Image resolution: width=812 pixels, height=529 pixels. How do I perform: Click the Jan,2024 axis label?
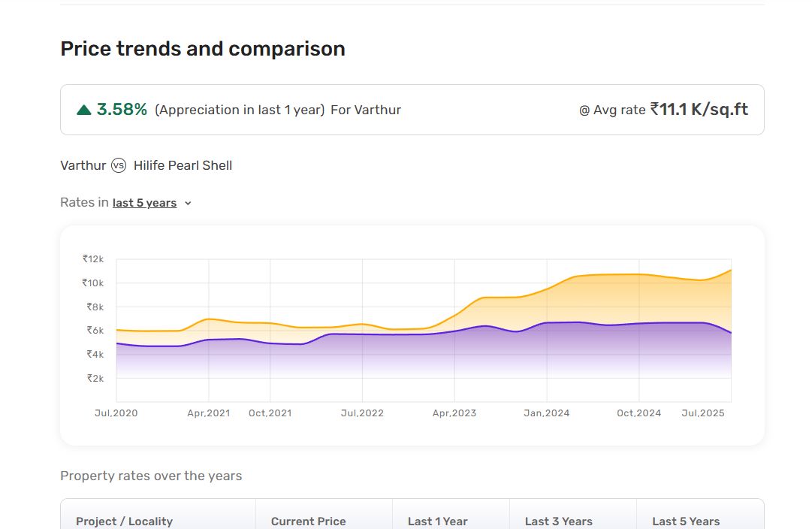click(546, 413)
